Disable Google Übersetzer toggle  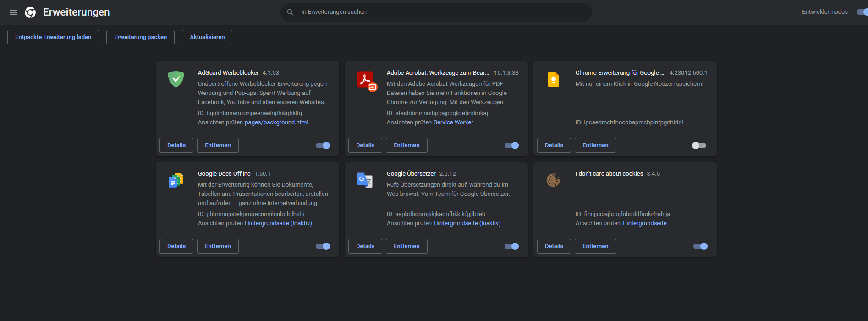(512, 246)
